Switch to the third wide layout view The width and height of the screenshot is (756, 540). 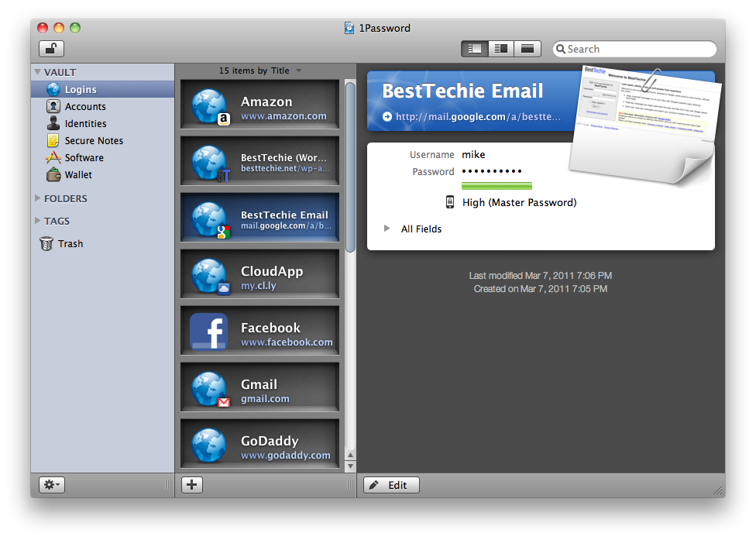(x=527, y=49)
